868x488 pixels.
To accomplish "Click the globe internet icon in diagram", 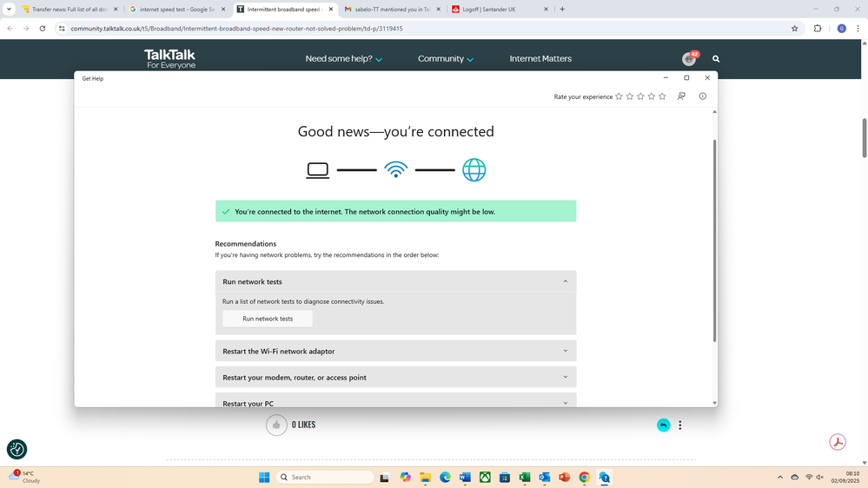I will tap(474, 170).
